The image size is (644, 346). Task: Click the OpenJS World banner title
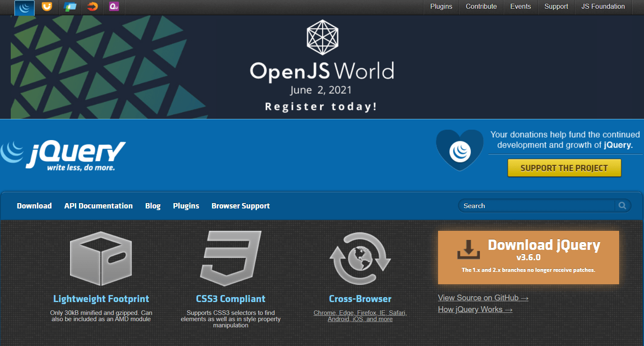(x=322, y=71)
